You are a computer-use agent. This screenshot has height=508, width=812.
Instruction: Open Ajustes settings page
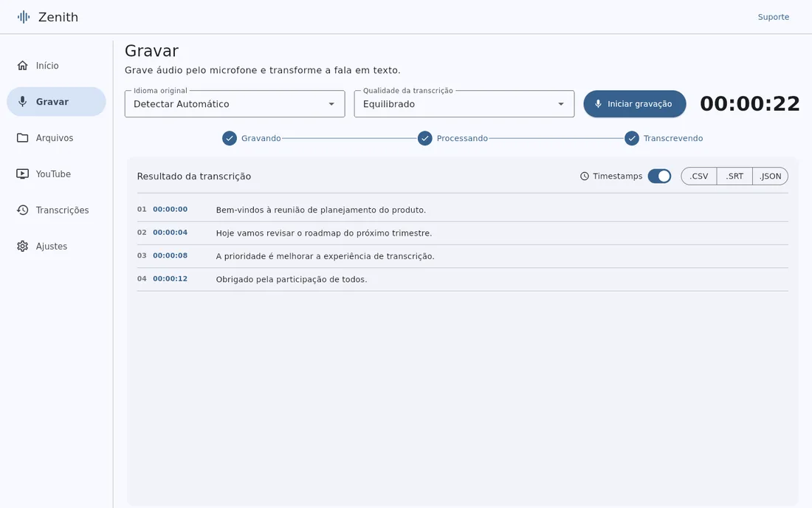click(56, 246)
